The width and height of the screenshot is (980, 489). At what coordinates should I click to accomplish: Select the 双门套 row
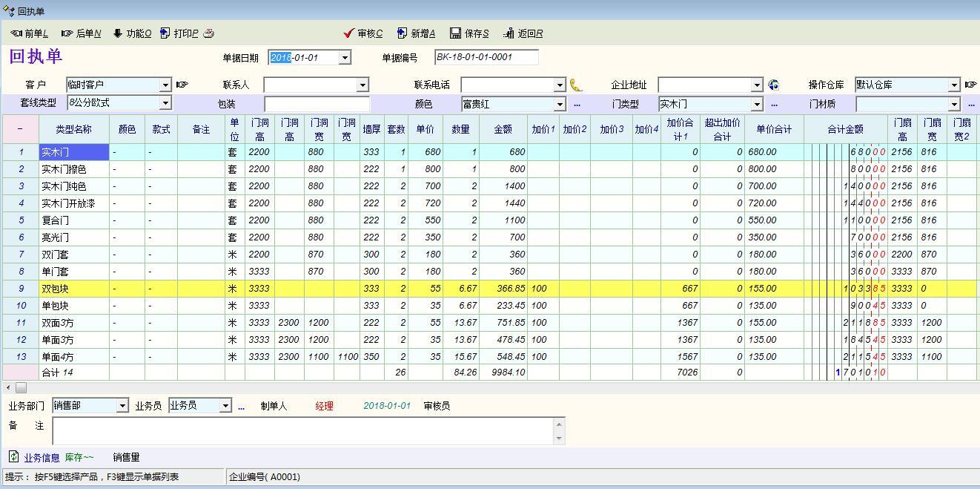click(x=489, y=255)
